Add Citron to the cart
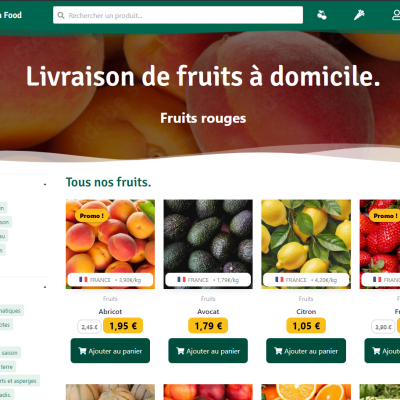The height and width of the screenshot is (400, 400). [x=306, y=351]
